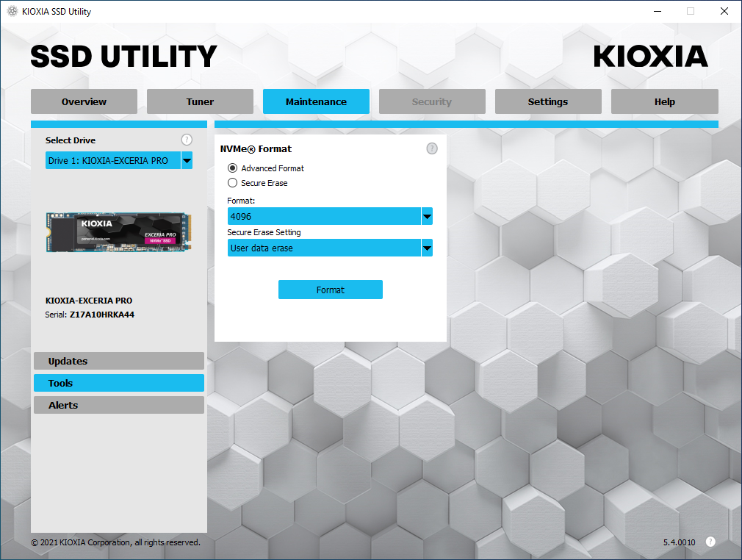
Task: Open the Drive 1: KIOXIA-EXCERIA PRO combo box
Action: tap(119, 160)
